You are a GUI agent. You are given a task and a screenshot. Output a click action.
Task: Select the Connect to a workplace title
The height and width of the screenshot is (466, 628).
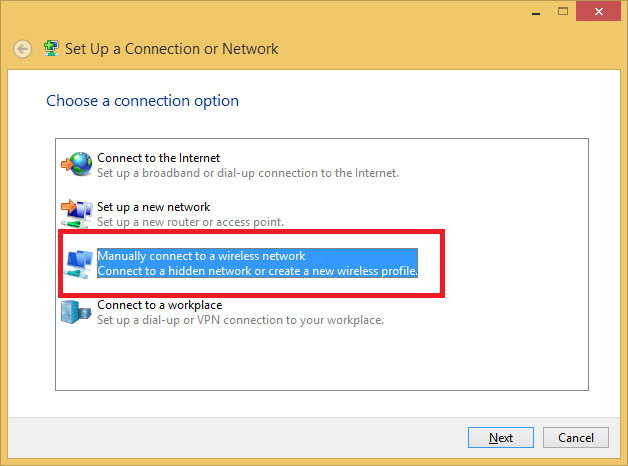coord(159,305)
